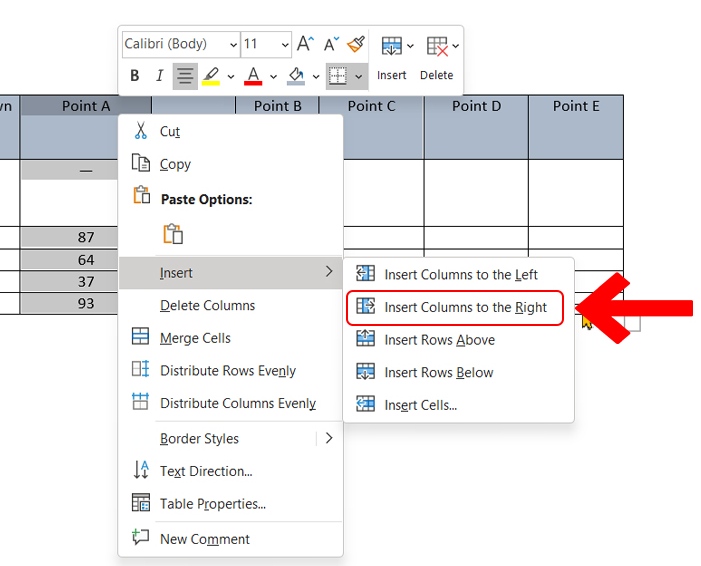Screen dimensions: 701x566
Task: Click the Borders button
Action: (x=338, y=76)
